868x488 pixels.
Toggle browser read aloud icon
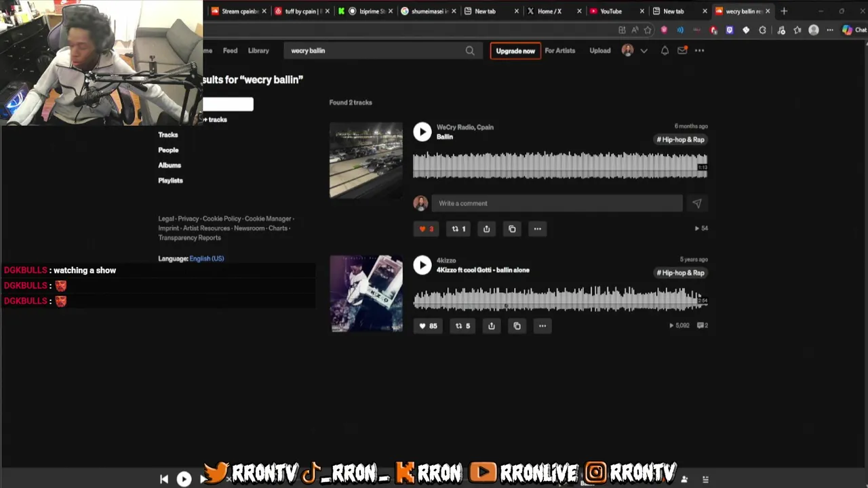[634, 30]
